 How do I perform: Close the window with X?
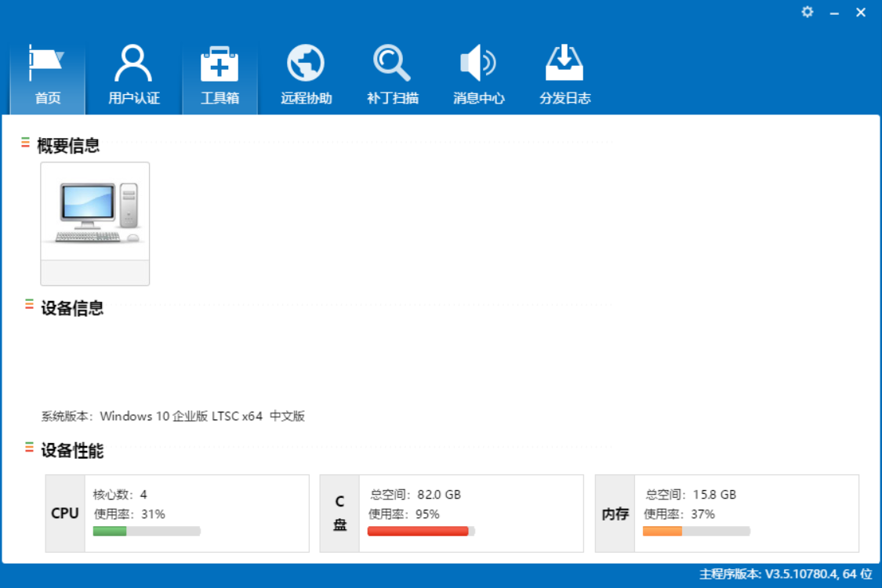point(861,12)
